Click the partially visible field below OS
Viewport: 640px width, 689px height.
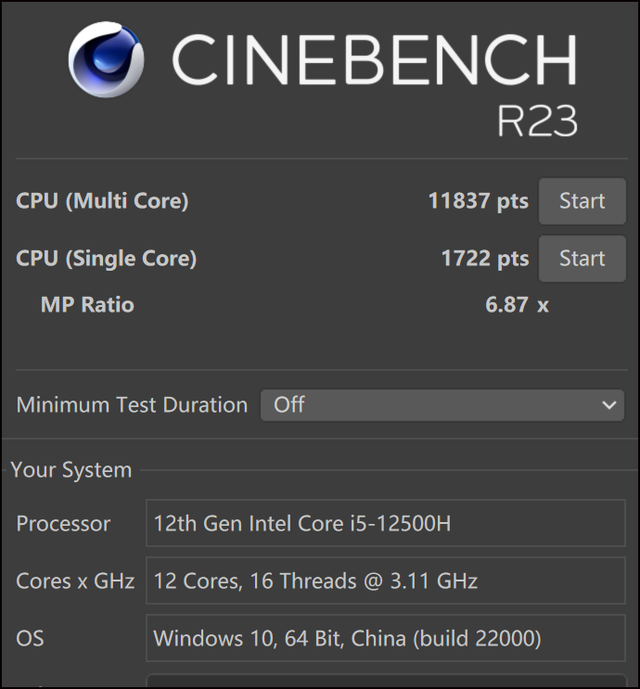[x=385, y=681]
